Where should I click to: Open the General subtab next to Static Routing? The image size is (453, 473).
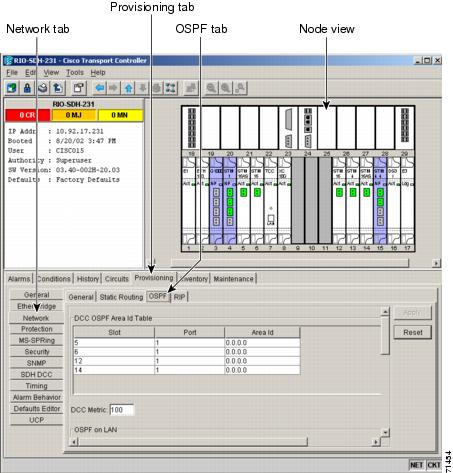click(x=81, y=297)
